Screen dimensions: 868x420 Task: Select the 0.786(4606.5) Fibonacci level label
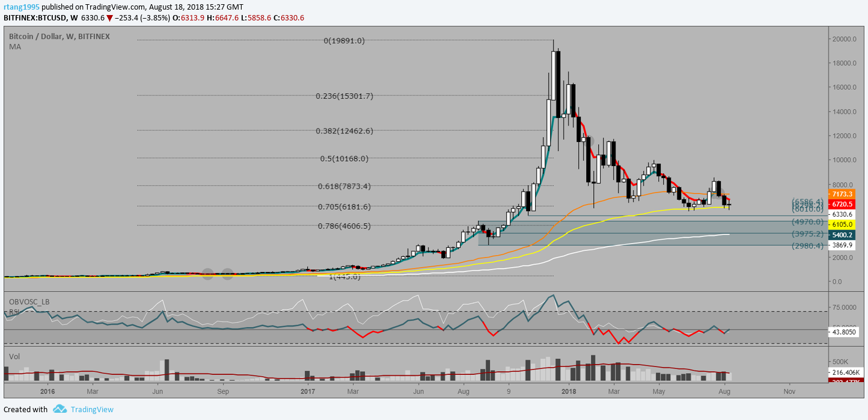[x=344, y=226]
